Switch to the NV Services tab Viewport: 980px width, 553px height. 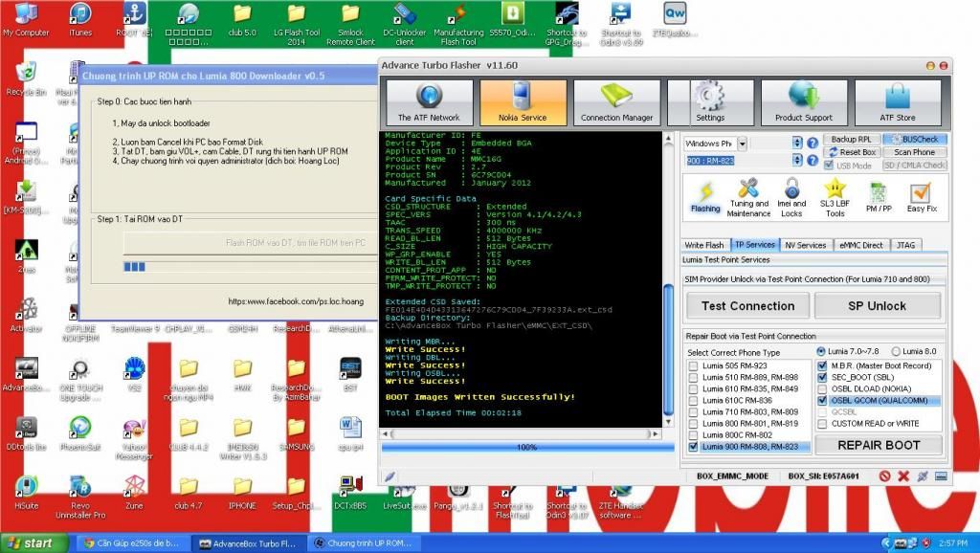tap(806, 245)
